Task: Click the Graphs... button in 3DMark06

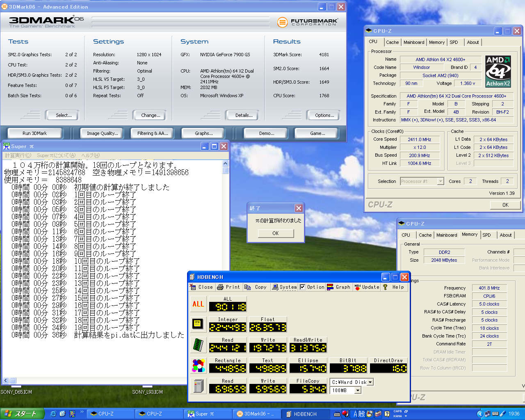Action: [x=204, y=133]
